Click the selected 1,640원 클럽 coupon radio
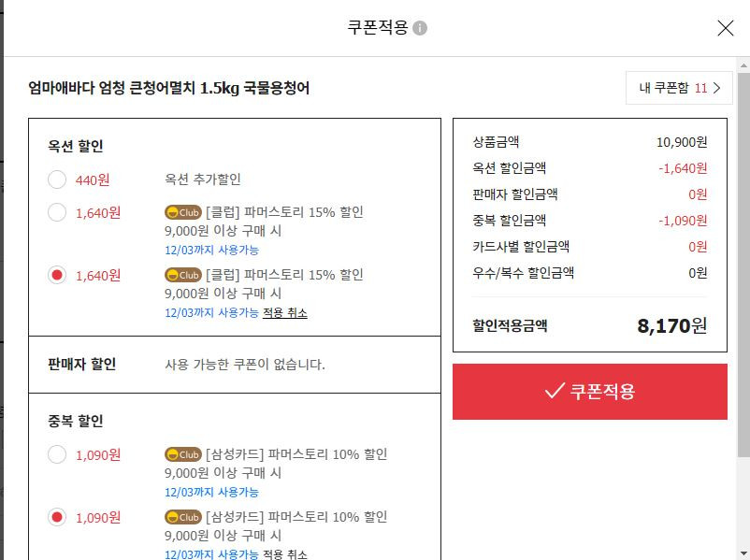750x560 pixels. (x=57, y=275)
